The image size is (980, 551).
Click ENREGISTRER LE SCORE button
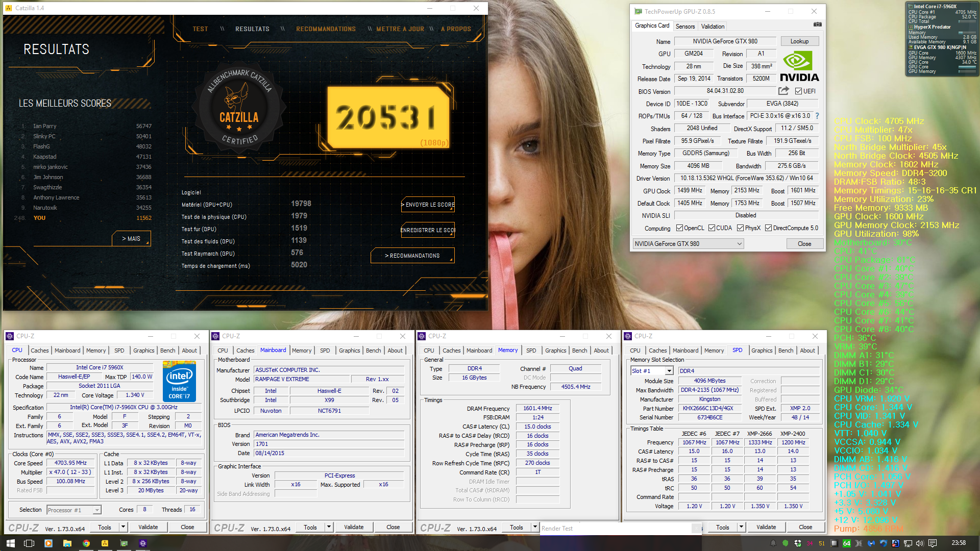(x=428, y=230)
